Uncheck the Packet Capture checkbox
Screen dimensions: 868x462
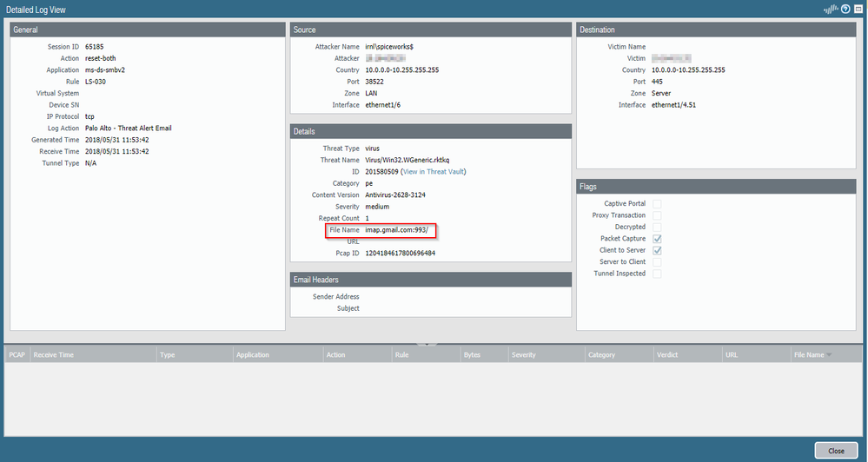(x=657, y=239)
